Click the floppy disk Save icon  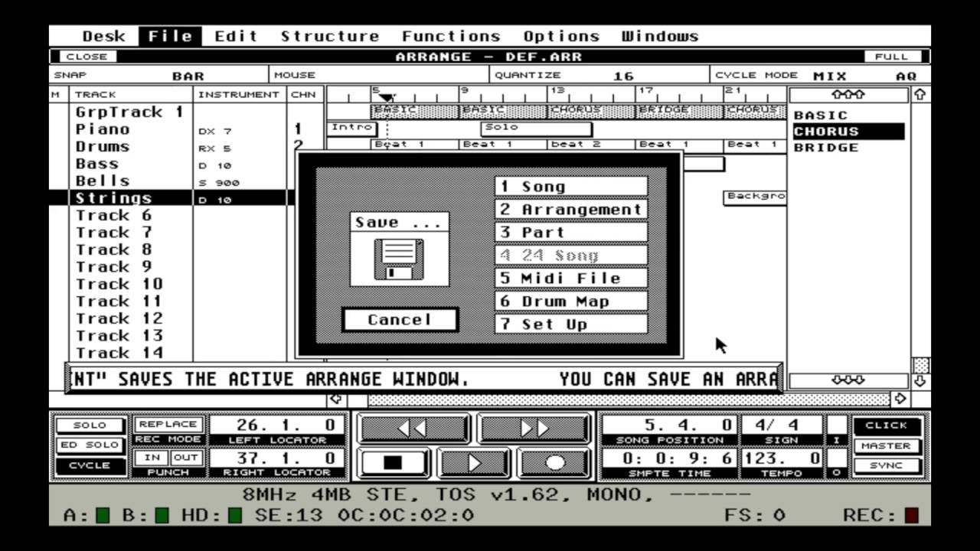click(x=398, y=260)
